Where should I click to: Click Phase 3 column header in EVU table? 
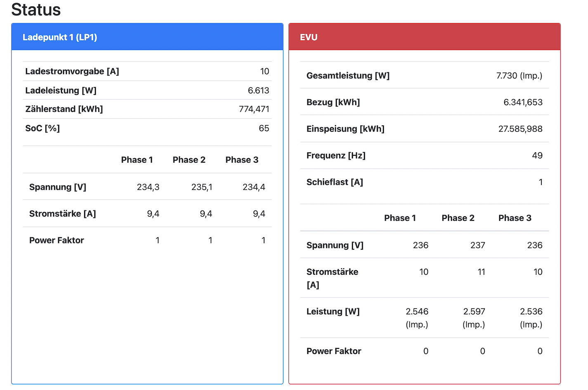click(515, 218)
